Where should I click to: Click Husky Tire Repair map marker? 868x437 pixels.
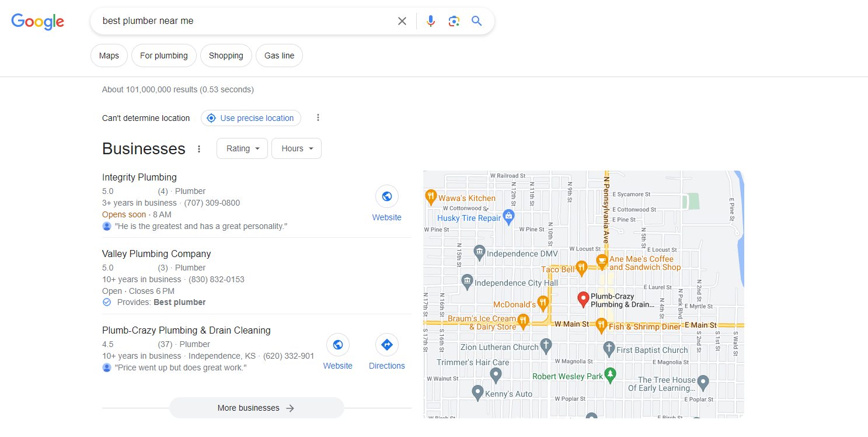pos(508,217)
